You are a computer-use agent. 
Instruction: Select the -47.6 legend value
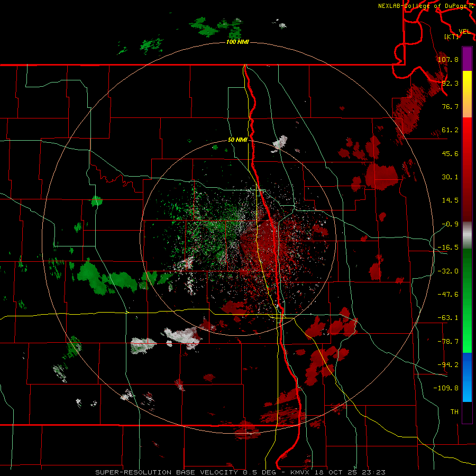click(448, 295)
